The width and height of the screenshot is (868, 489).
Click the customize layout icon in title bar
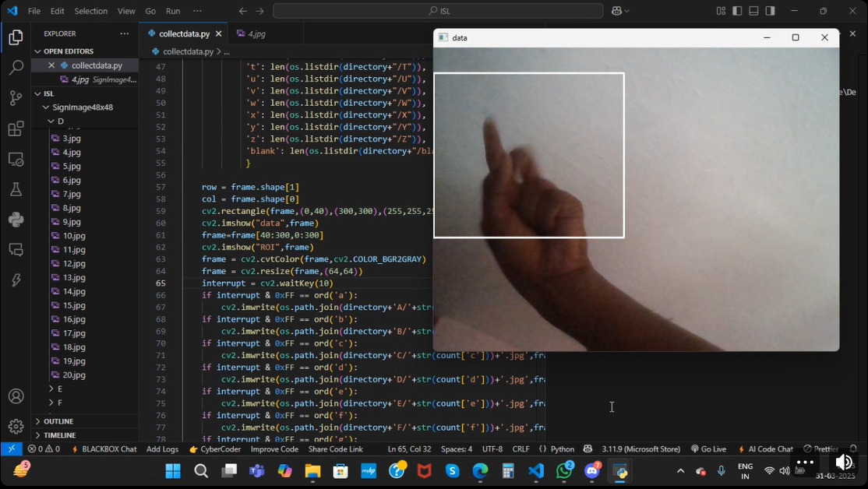721,10
